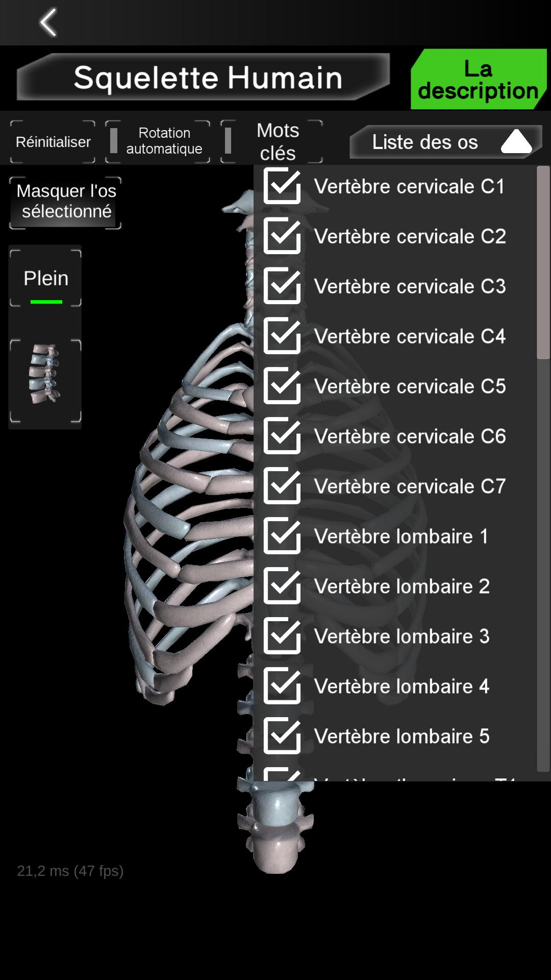This screenshot has height=980, width=551.
Task: Click the bone list scrollbar thumb
Action: pos(543,263)
